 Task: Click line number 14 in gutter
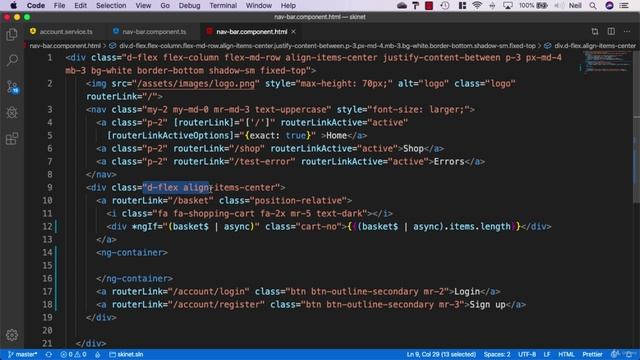pyautogui.click(x=47, y=252)
